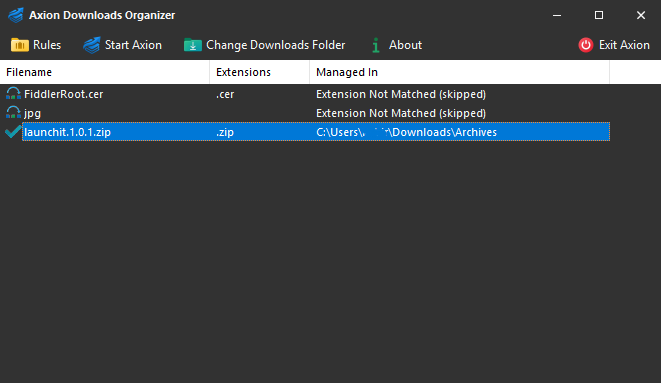The width and height of the screenshot is (661, 383).
Task: Open the Rules folder icon
Action: (x=19, y=45)
